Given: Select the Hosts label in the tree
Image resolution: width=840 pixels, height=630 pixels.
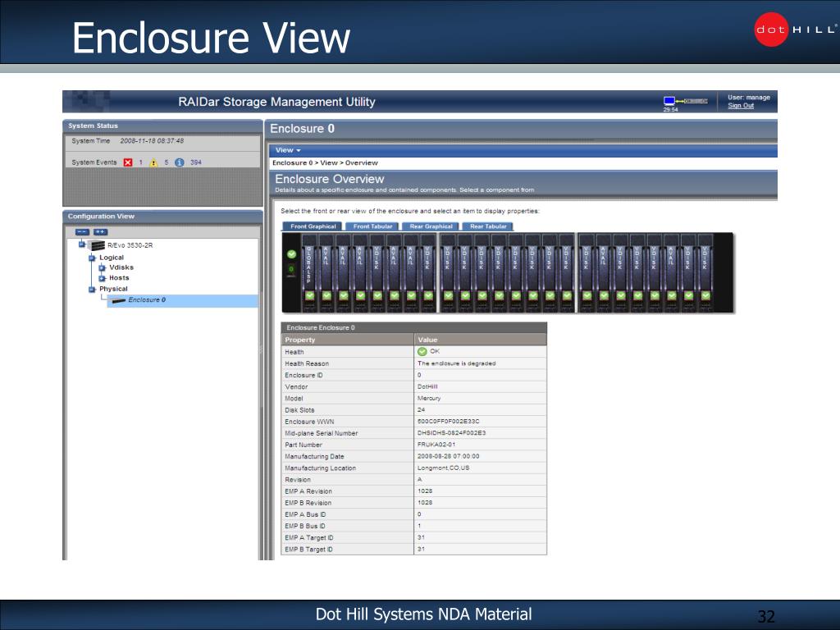Looking at the screenshot, I should tap(119, 277).
